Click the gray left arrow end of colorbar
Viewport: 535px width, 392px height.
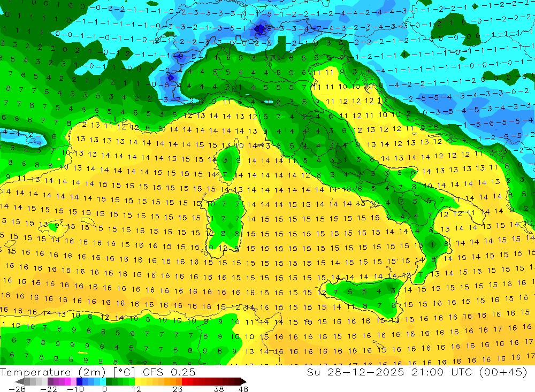pos(19,381)
